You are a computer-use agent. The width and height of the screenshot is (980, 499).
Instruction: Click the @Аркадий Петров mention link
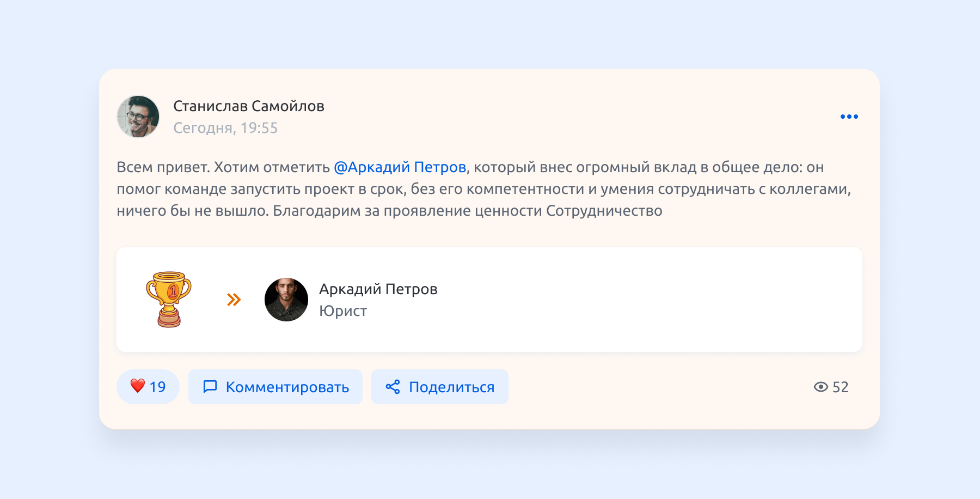coord(400,167)
